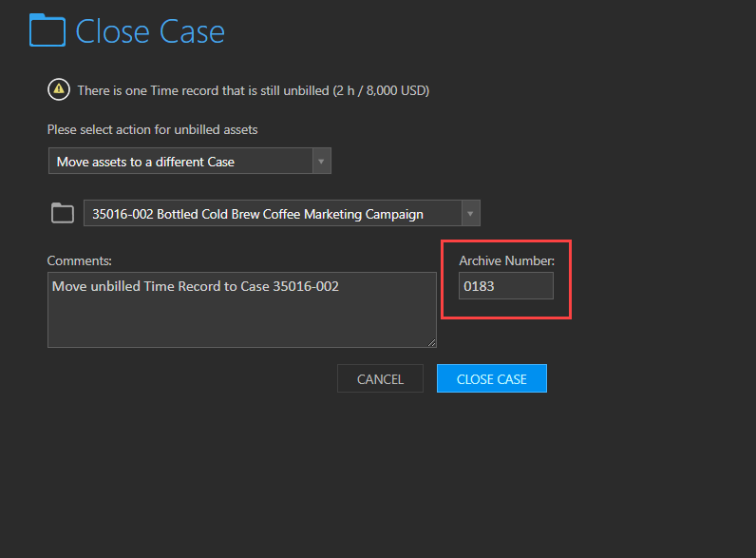Viewport: 756px width, 558px height.
Task: Click the blue folder icon beside Close Case
Action: 47,30
